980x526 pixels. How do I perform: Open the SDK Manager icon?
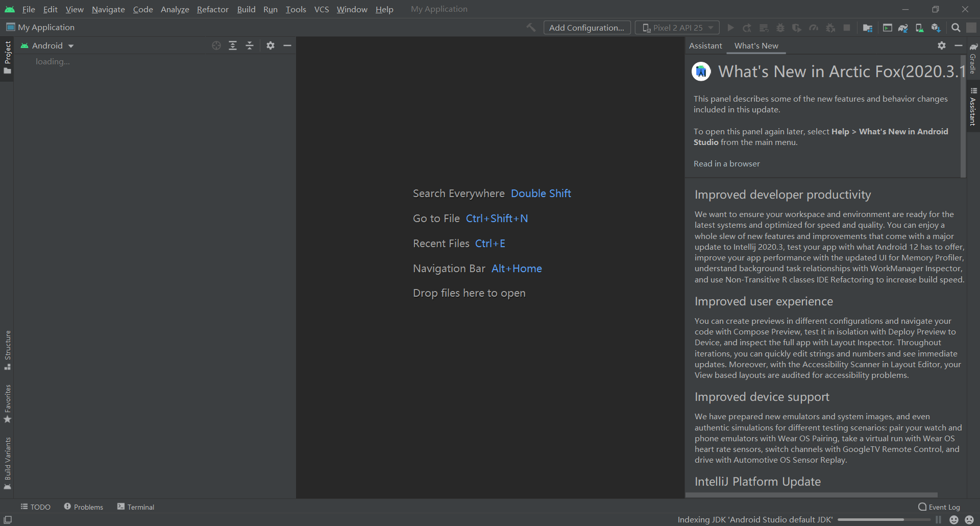click(x=936, y=28)
